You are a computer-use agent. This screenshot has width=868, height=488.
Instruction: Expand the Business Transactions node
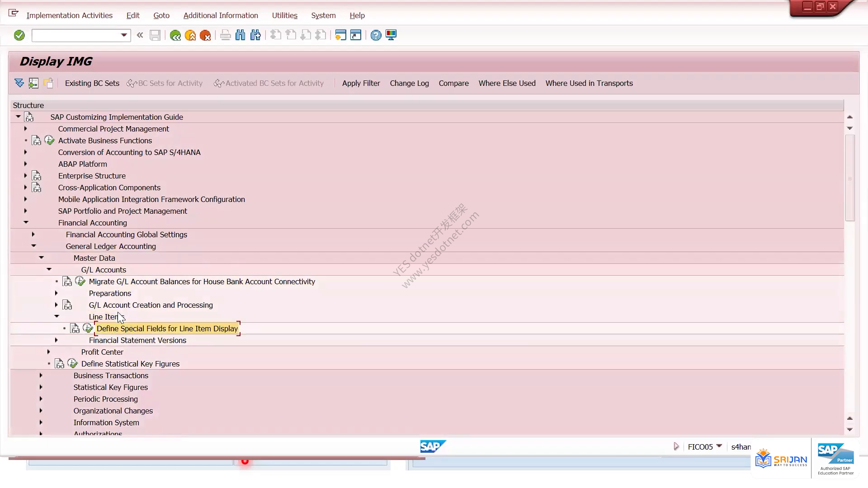click(x=41, y=375)
